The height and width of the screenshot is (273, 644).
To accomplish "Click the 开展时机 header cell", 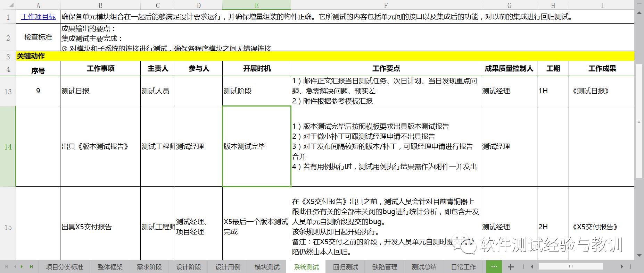I will 257,69.
